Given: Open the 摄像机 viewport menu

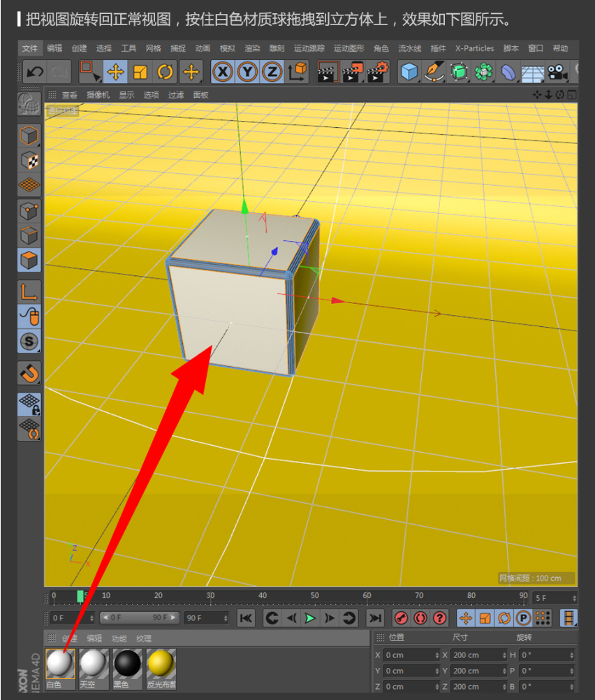Looking at the screenshot, I should pos(98,95).
